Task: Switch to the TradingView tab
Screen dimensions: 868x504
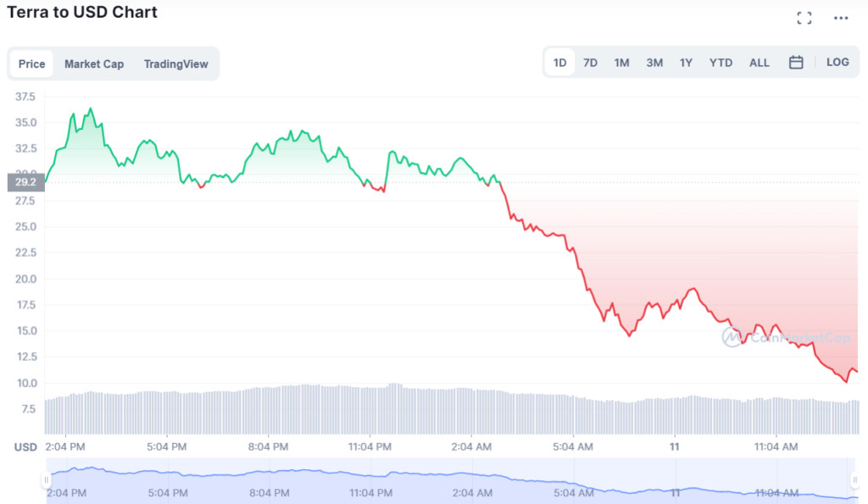Action: tap(175, 64)
